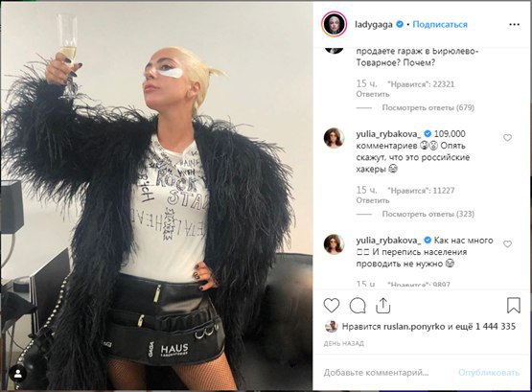The width and height of the screenshot is (532, 392).
Task: Expand Посмотреть ответы (679) replies
Action: coord(428,108)
